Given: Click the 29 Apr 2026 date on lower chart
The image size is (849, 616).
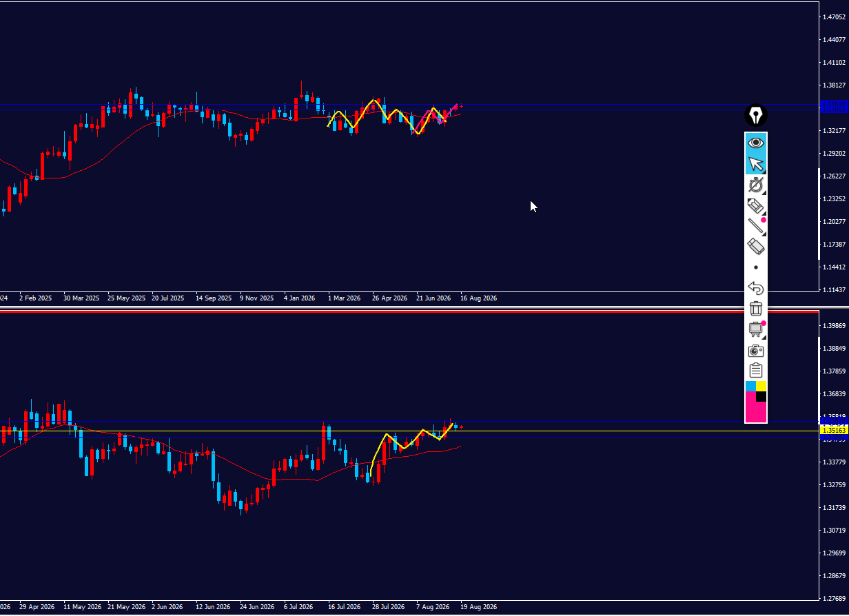Looking at the screenshot, I should coord(37,607).
